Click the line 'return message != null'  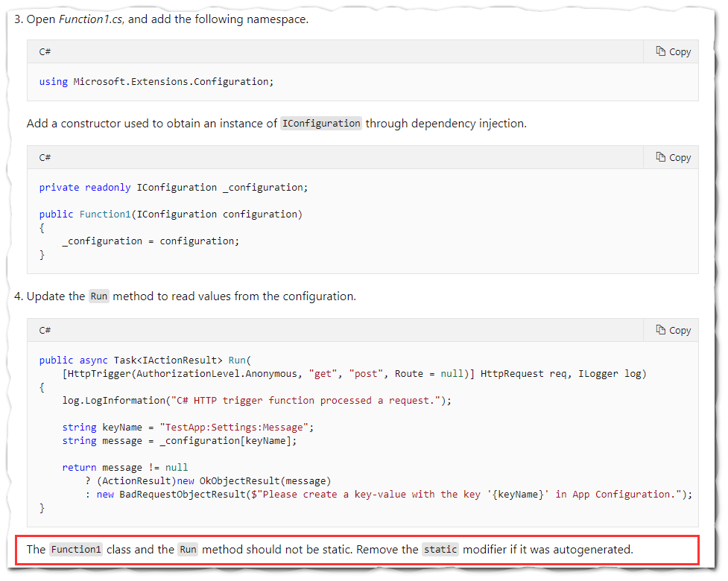tap(125, 467)
